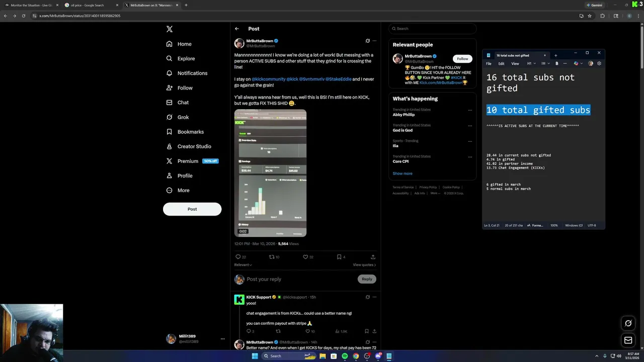
Task: Switch to 'oil price - Google Search' tab
Action: (91, 5)
